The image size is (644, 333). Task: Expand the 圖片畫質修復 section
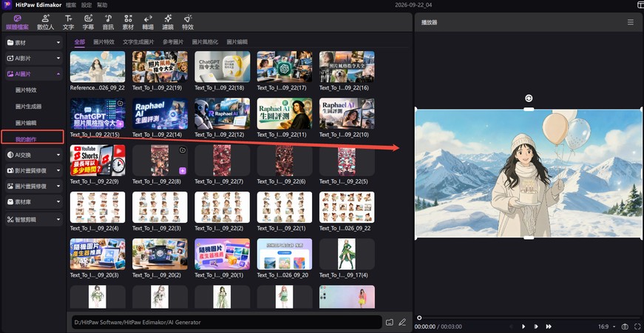(34, 186)
